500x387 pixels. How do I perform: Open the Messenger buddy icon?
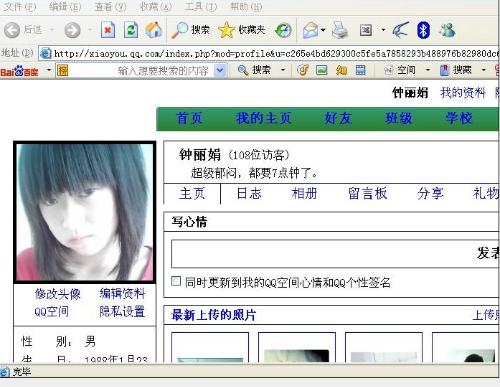(447, 30)
